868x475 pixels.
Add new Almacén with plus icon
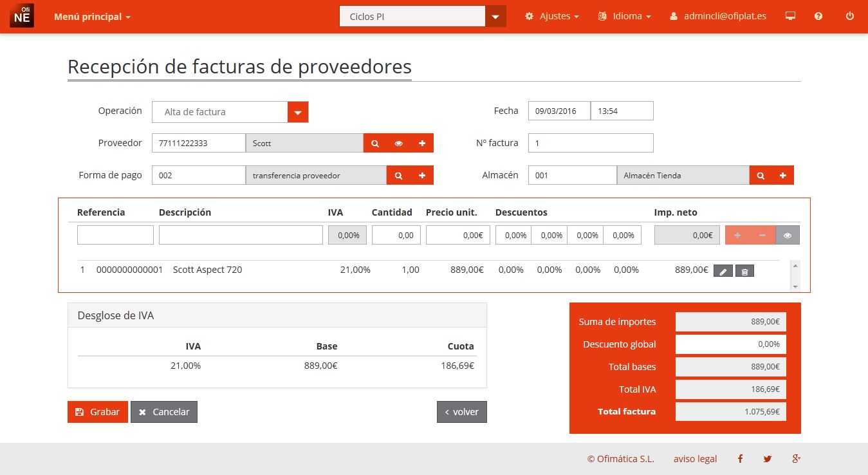tap(783, 175)
